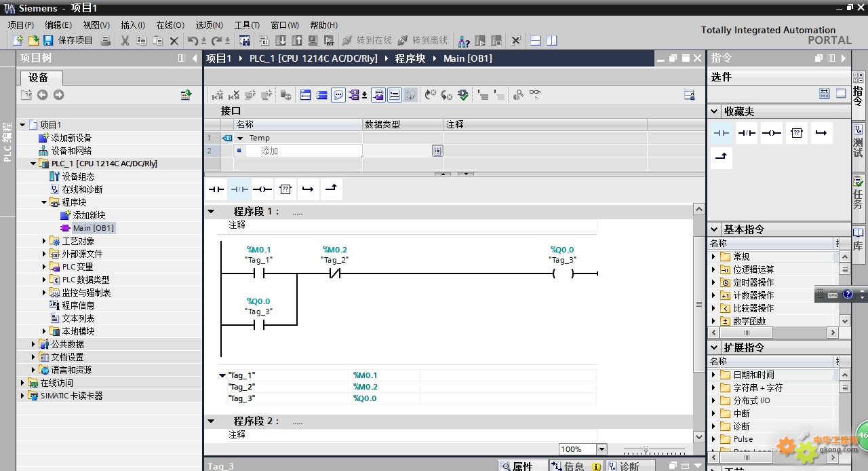868x471 pixels.
Task: Open the 视图(V) menu
Action: [x=96, y=25]
